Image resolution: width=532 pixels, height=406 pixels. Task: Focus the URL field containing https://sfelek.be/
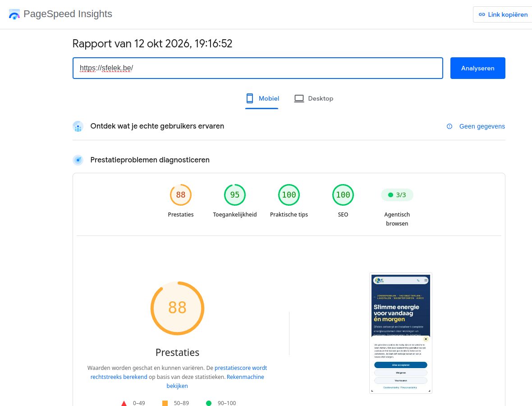pyautogui.click(x=257, y=68)
